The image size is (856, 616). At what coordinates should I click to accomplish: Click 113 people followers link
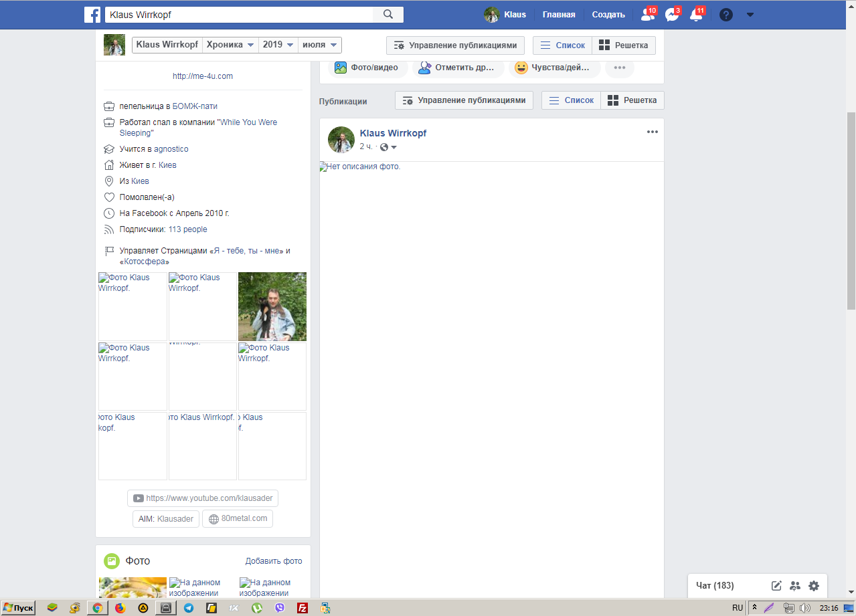click(187, 229)
